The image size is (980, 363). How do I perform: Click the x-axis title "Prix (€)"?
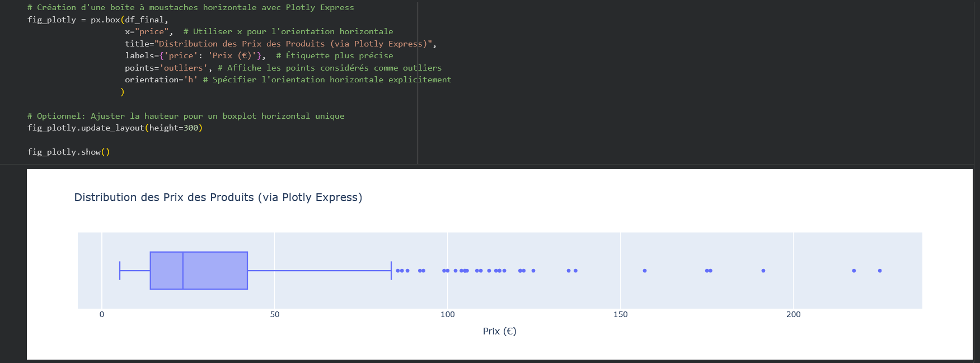500,331
